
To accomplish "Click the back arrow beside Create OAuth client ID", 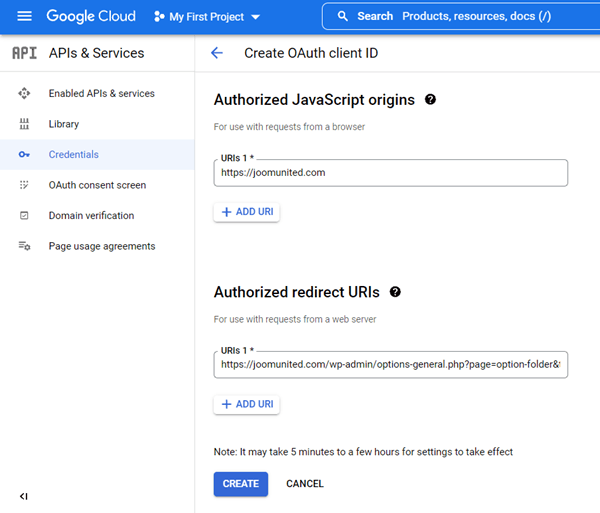I will coord(217,53).
